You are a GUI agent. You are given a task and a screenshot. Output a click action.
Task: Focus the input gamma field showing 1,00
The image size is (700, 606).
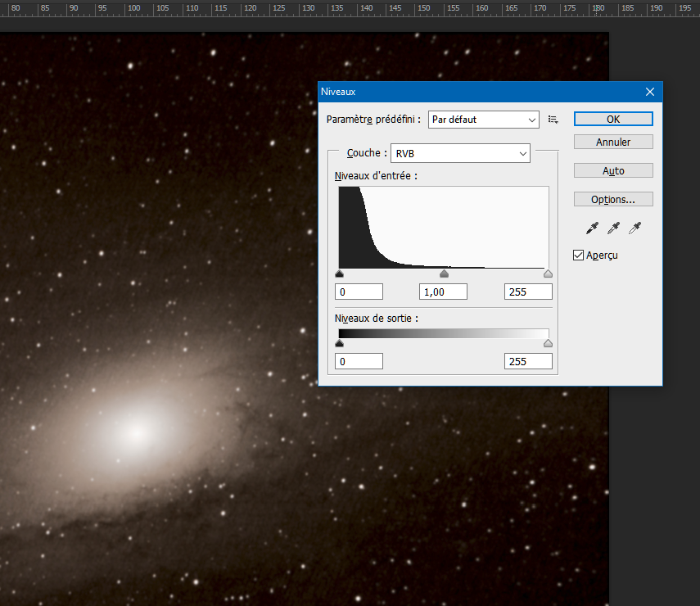443,292
